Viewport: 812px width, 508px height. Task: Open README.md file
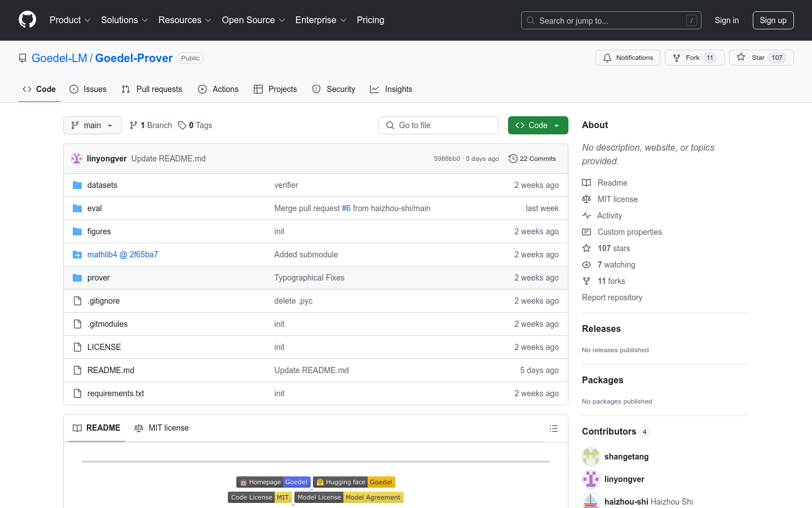pyautogui.click(x=111, y=370)
